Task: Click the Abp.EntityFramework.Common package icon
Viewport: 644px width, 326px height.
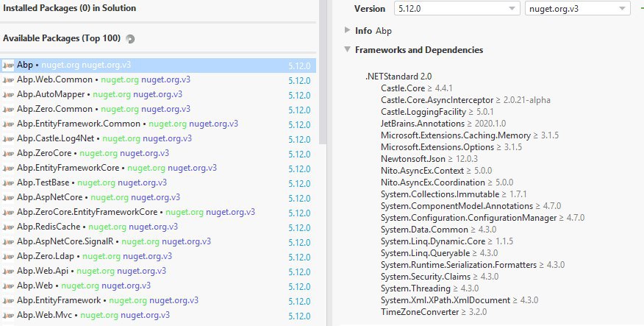Action: 8,124
